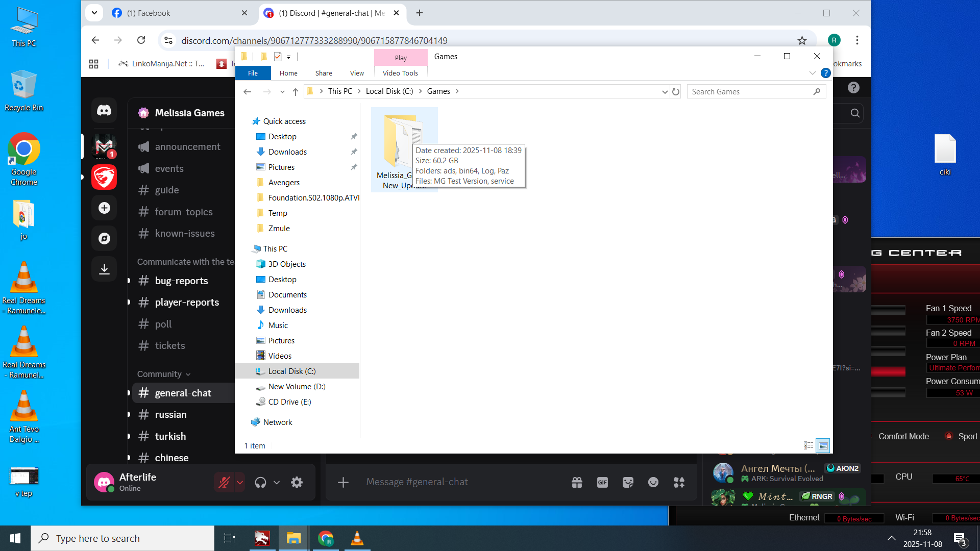This screenshot has height=551, width=980.
Task: Open the emoji picker in message bar
Action: 653,482
